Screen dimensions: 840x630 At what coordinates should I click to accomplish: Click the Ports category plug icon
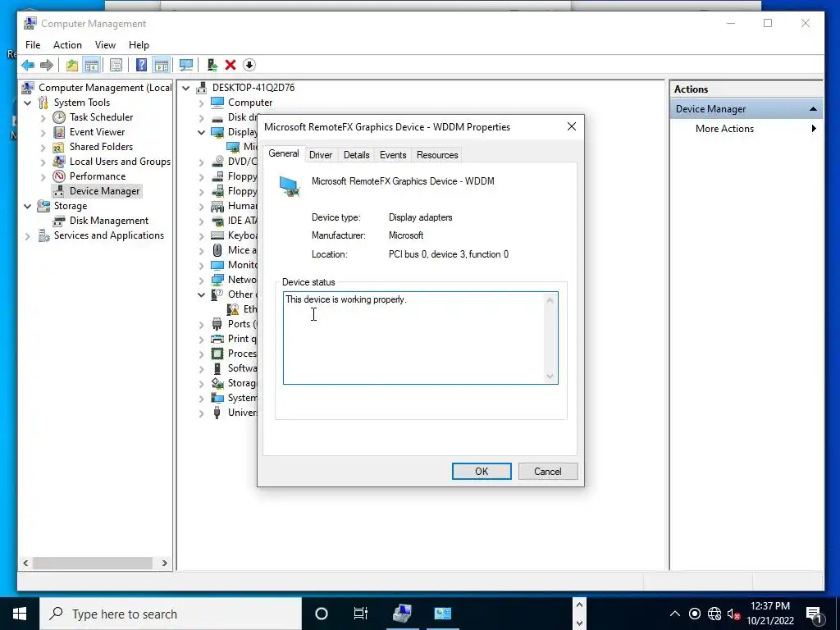pyautogui.click(x=217, y=324)
